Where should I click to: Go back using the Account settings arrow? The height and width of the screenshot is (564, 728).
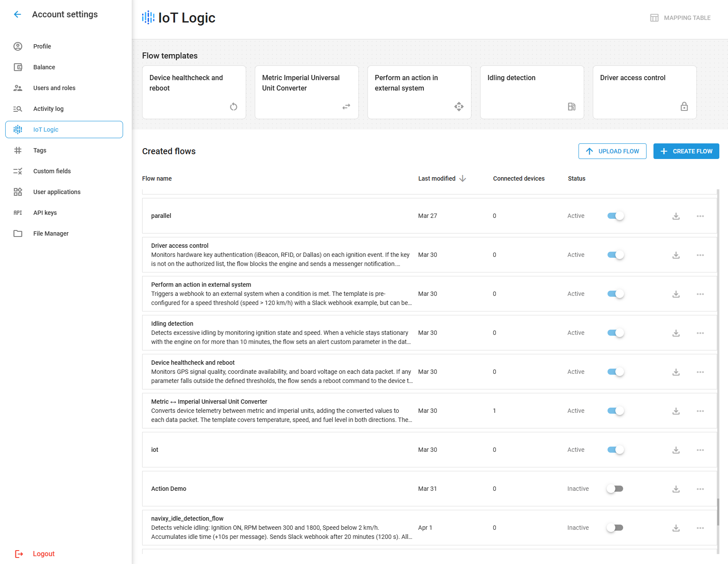pyautogui.click(x=17, y=14)
